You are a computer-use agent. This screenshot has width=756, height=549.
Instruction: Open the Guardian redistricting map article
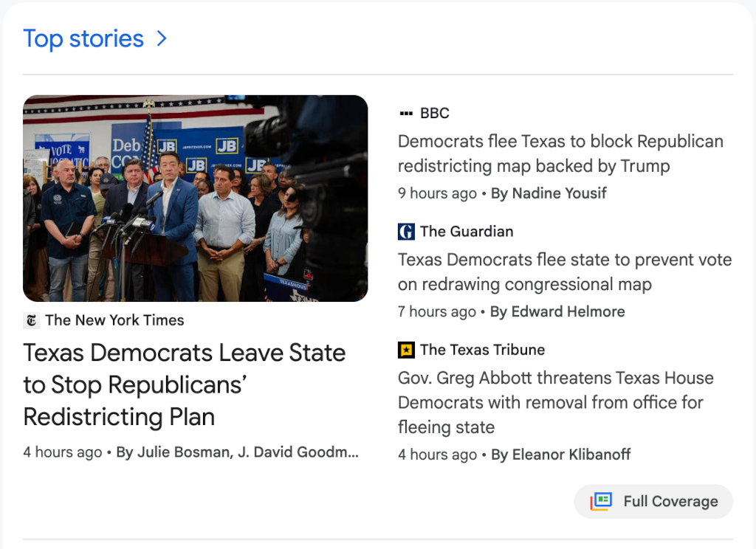(564, 272)
